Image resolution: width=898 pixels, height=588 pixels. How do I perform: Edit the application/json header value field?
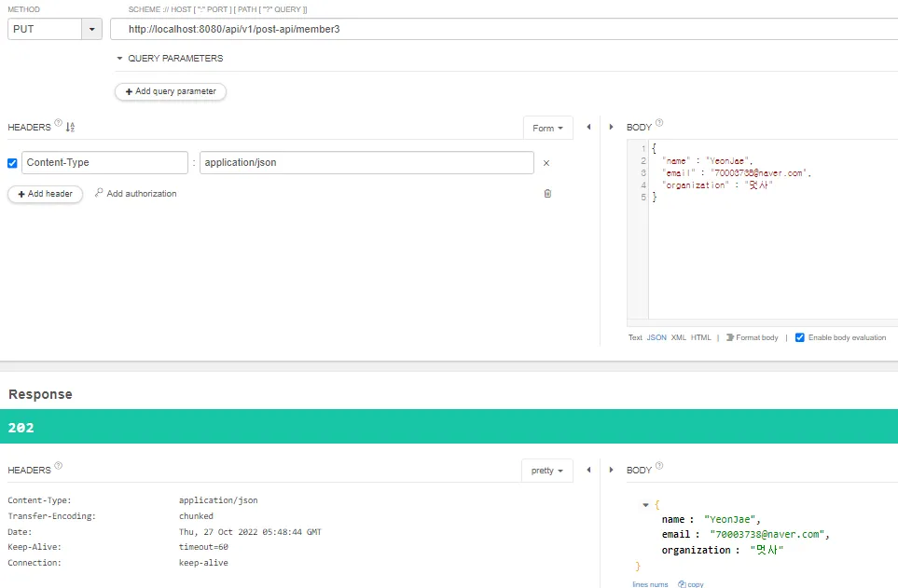(x=366, y=162)
